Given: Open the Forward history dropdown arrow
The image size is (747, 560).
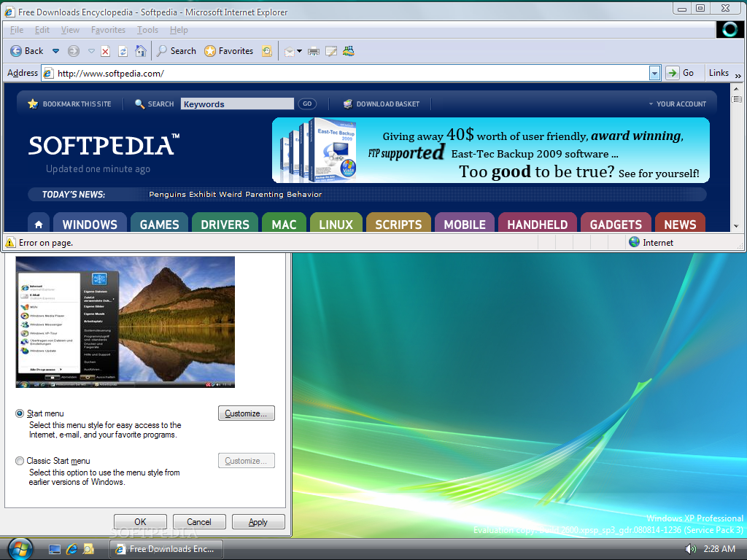Looking at the screenshot, I should pos(91,51).
